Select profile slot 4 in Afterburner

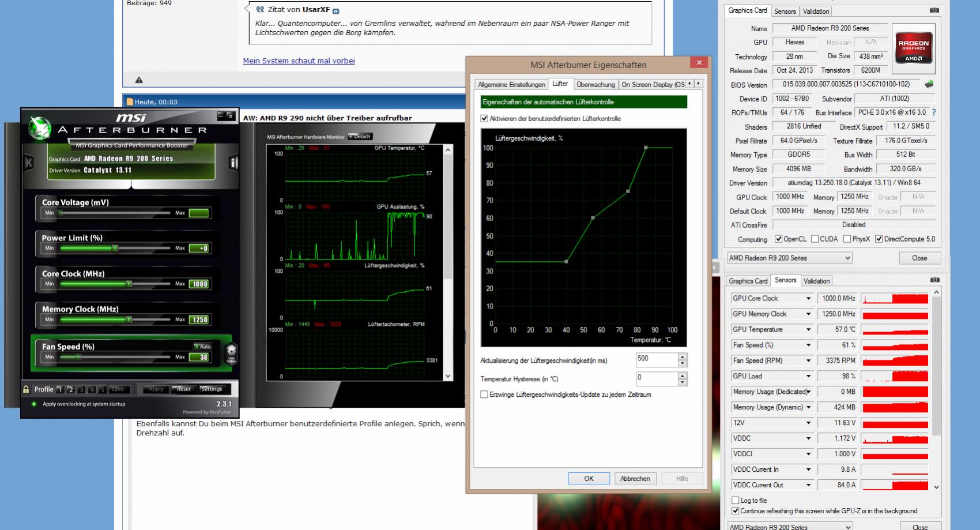[92, 389]
